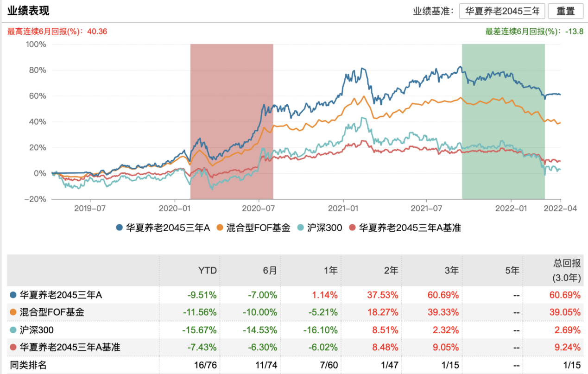Click the 最高连续6月回报 label
588x374 pixels.
click(x=57, y=32)
